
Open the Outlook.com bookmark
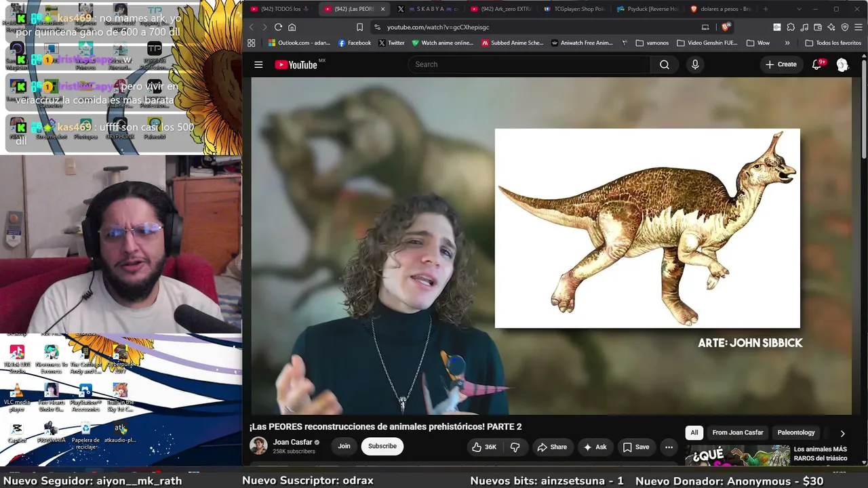click(299, 43)
